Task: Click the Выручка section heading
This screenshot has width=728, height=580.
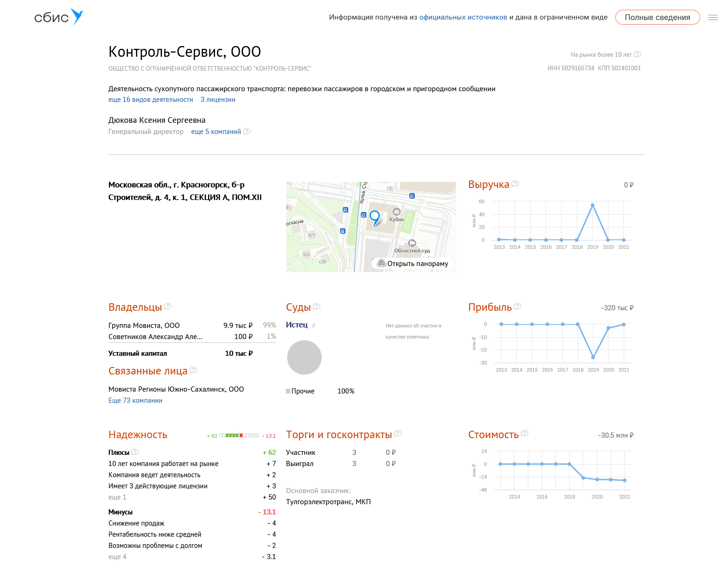Action: point(489,185)
